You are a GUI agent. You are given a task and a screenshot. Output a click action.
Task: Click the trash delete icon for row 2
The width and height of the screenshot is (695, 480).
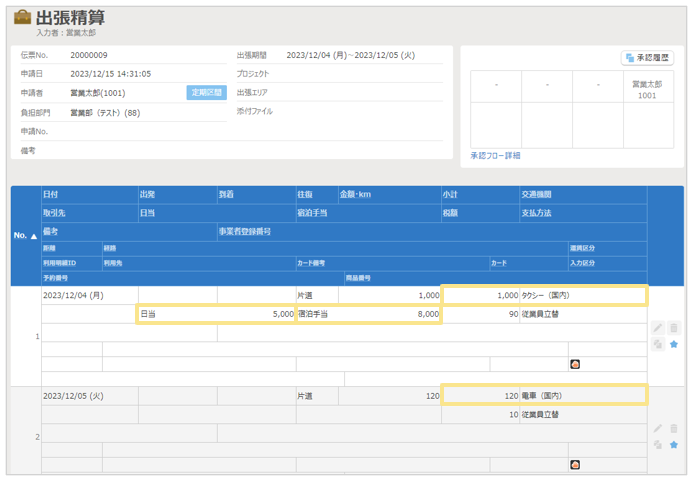tap(674, 429)
